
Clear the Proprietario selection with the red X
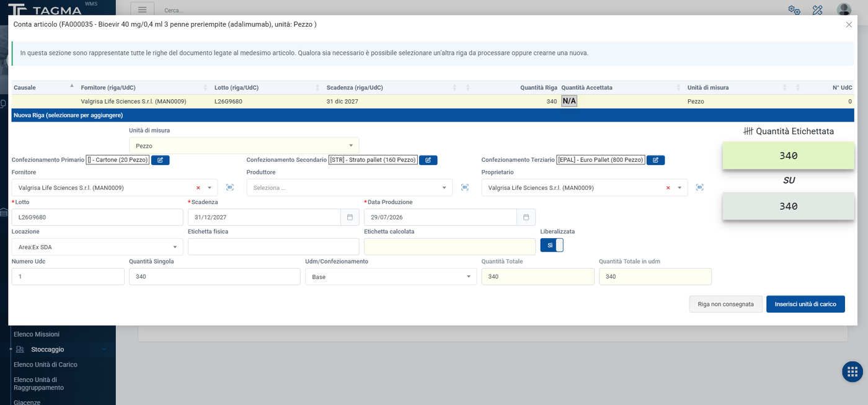(x=668, y=188)
